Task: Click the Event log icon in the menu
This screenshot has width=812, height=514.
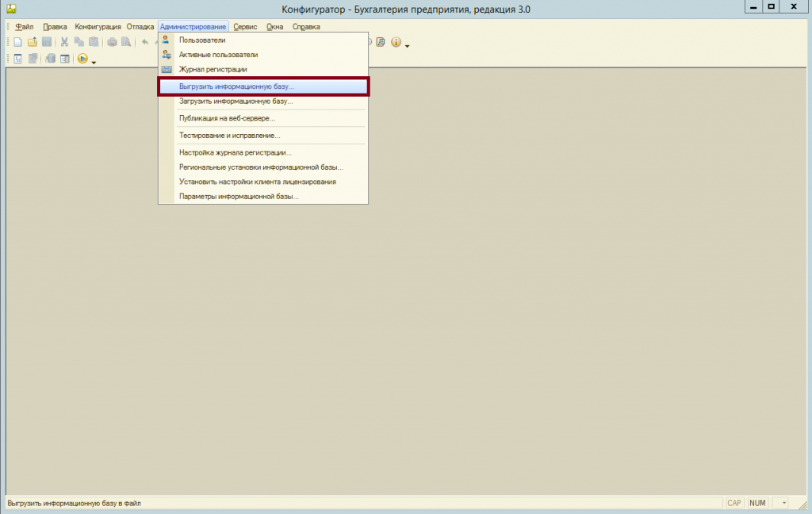Action: pos(167,69)
